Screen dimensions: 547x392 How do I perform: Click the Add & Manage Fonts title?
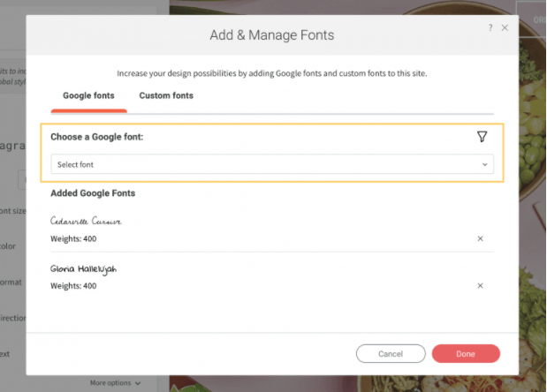(x=272, y=35)
